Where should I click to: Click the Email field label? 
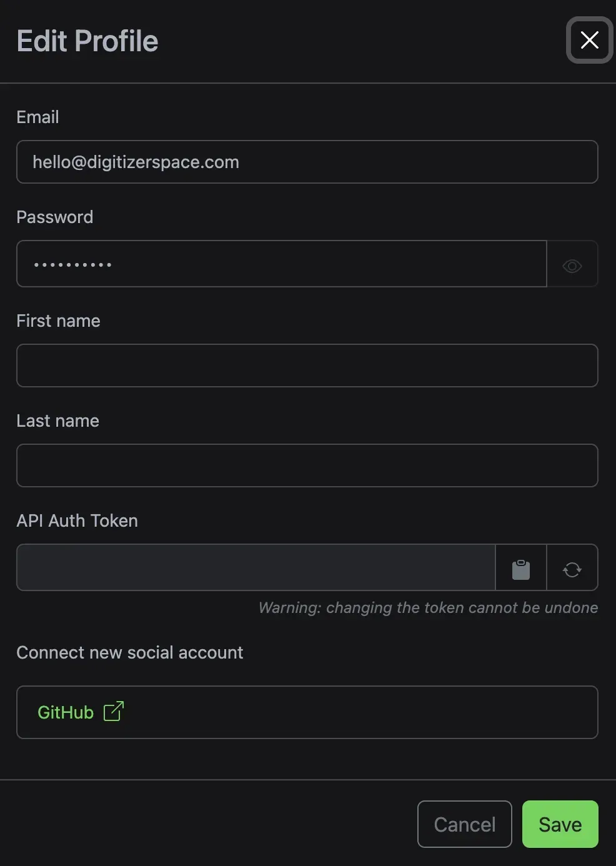click(x=37, y=117)
